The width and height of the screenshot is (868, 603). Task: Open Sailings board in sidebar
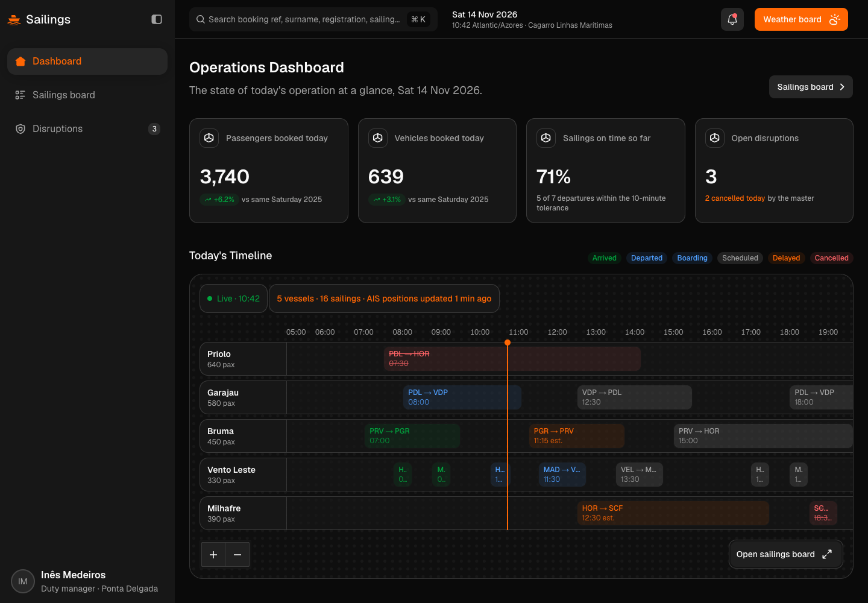[x=87, y=95]
